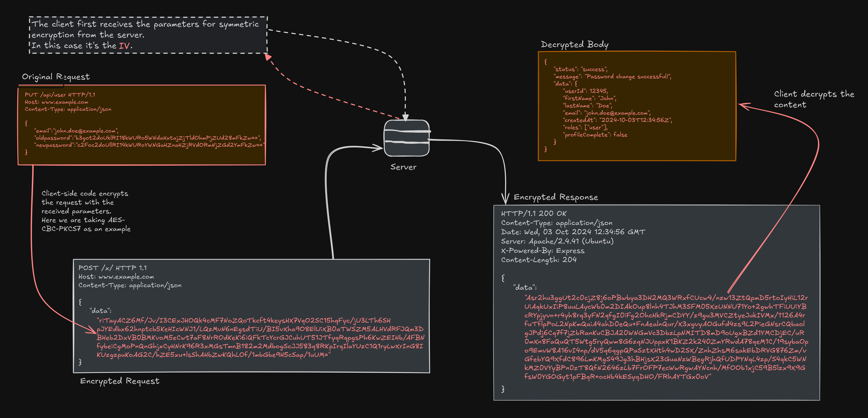
Task: Select the Client-side code encrypts text block
Action: 86,211
